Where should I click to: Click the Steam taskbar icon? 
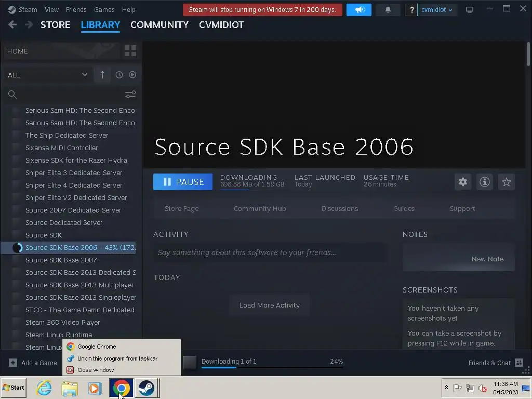tap(147, 388)
